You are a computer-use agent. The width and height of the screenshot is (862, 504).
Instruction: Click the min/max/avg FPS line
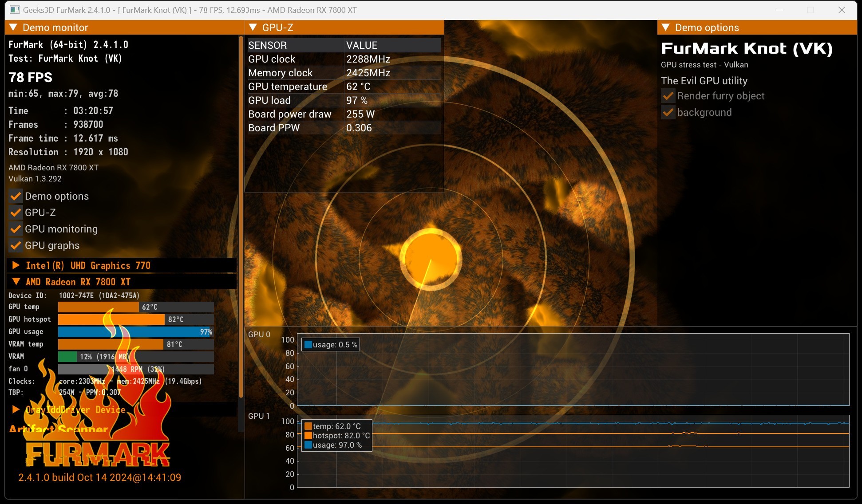(x=63, y=94)
